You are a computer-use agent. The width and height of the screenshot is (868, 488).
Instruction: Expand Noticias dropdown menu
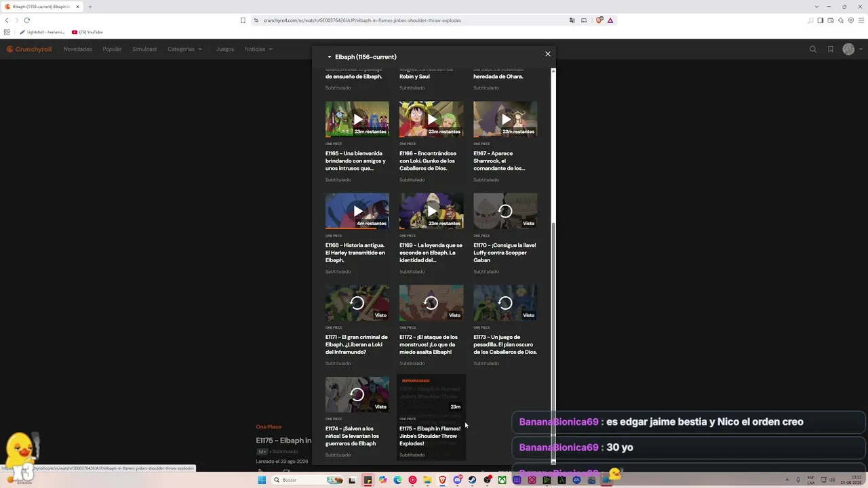(x=258, y=49)
